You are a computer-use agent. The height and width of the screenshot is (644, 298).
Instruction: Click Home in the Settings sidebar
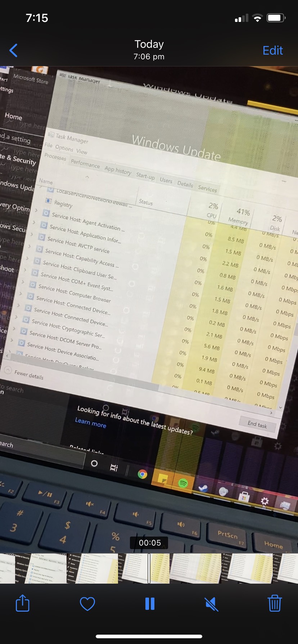pyautogui.click(x=13, y=116)
